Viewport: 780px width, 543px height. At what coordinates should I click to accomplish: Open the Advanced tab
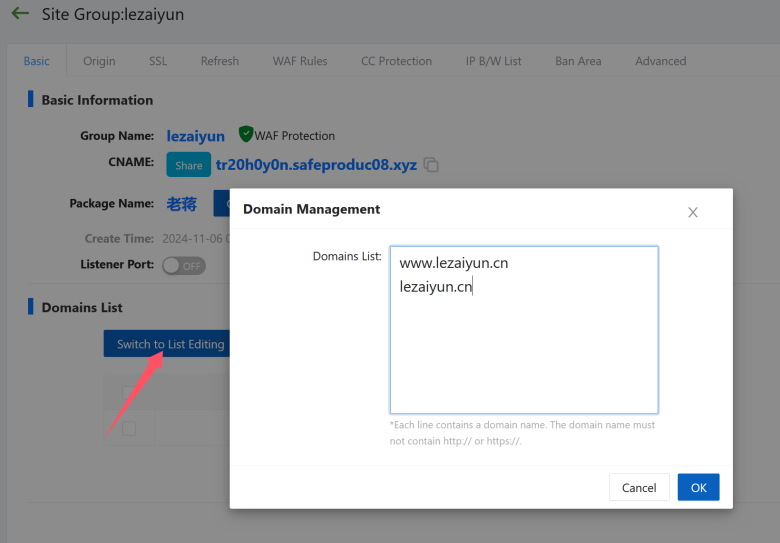[x=661, y=61]
